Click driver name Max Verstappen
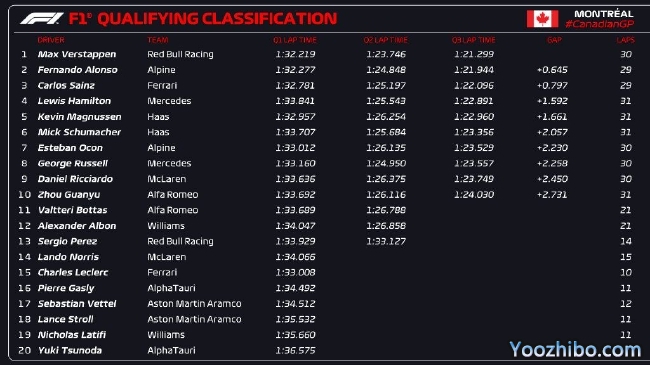The width and height of the screenshot is (650, 365). [x=77, y=54]
